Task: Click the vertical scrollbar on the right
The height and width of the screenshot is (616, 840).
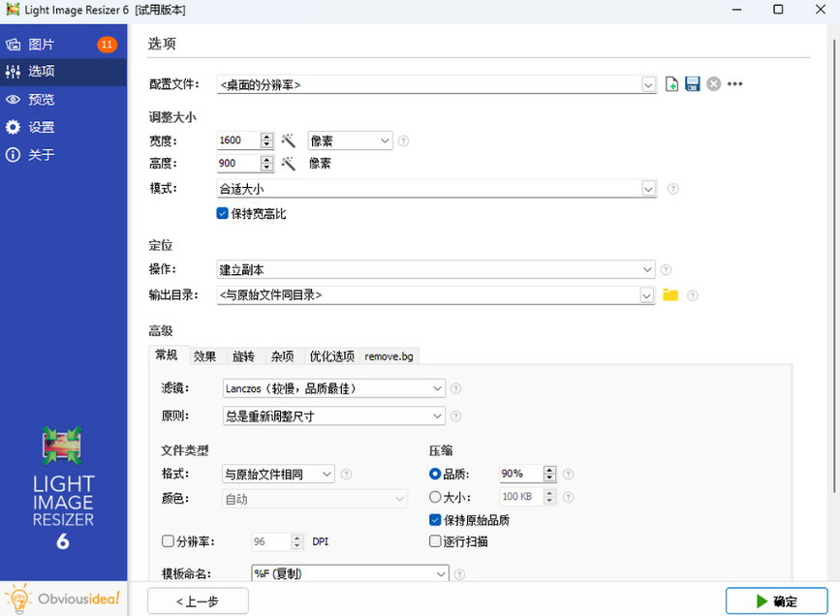Action: [834, 266]
